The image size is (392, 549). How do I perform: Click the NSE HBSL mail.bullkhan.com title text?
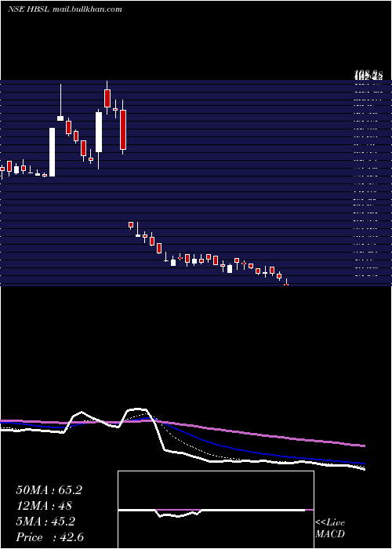65,9
